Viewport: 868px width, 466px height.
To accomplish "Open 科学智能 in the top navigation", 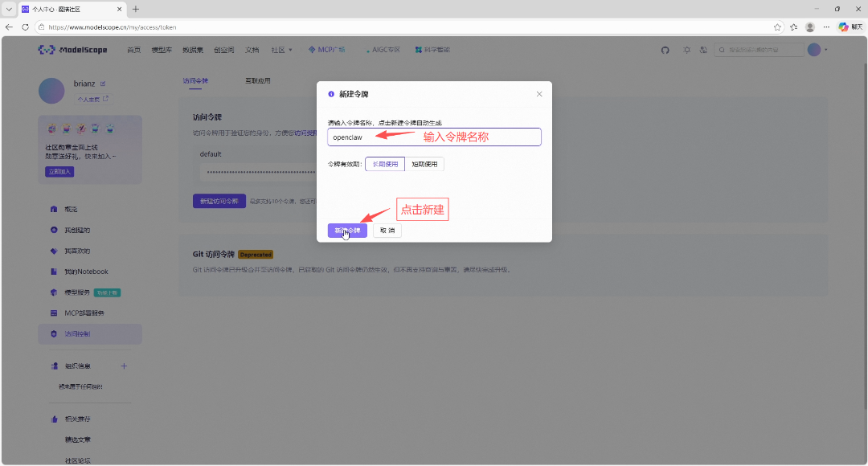I will tap(432, 50).
